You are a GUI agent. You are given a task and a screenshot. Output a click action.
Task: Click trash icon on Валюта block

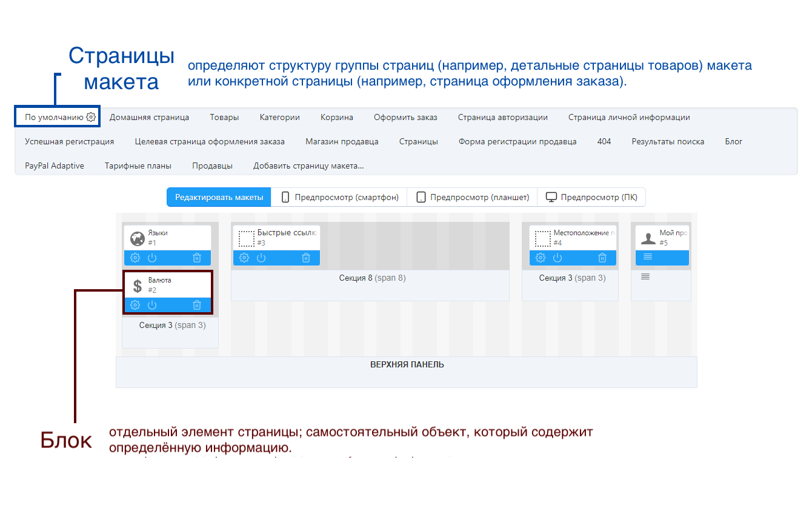[197, 305]
